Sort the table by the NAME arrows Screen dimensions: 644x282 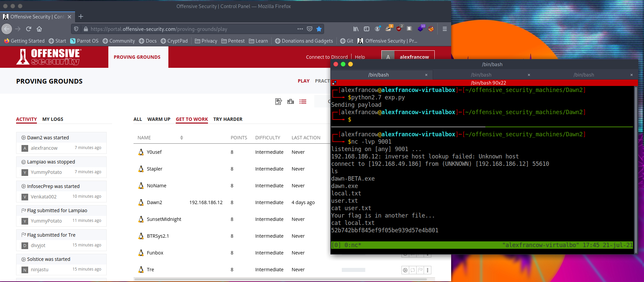[x=181, y=138]
